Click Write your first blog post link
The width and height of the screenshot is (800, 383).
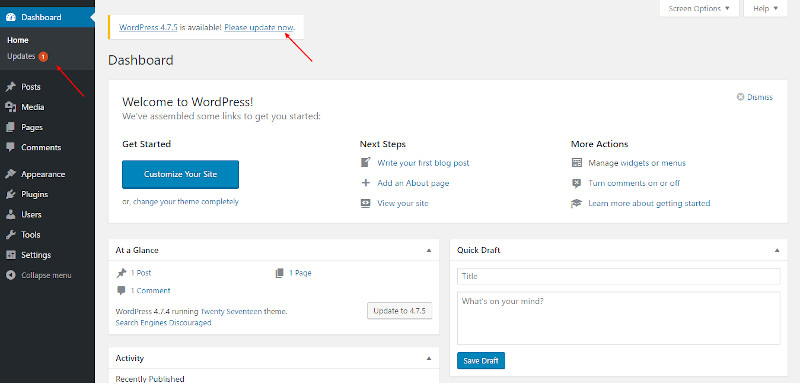click(x=423, y=163)
